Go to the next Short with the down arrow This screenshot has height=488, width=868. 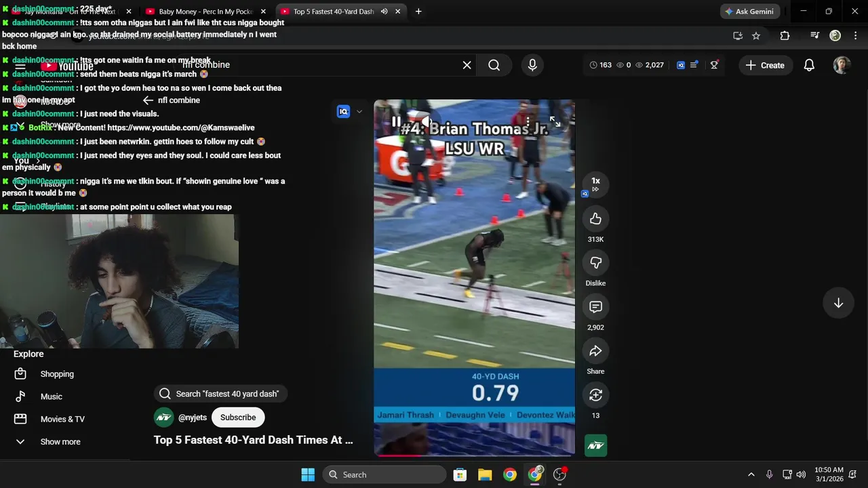coord(838,303)
